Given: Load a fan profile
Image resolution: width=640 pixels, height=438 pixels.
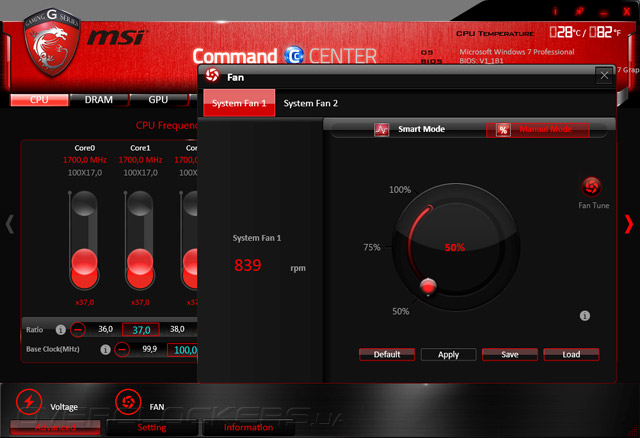Looking at the screenshot, I should point(571,354).
